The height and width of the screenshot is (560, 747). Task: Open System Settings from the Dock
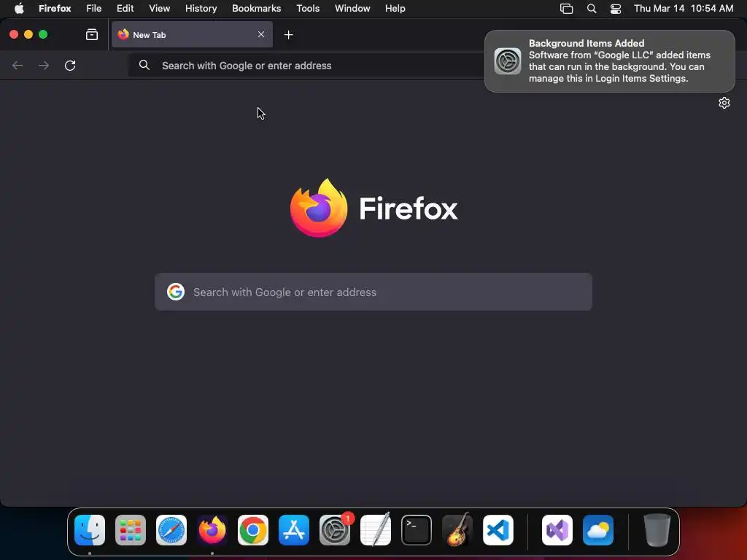[335, 529]
